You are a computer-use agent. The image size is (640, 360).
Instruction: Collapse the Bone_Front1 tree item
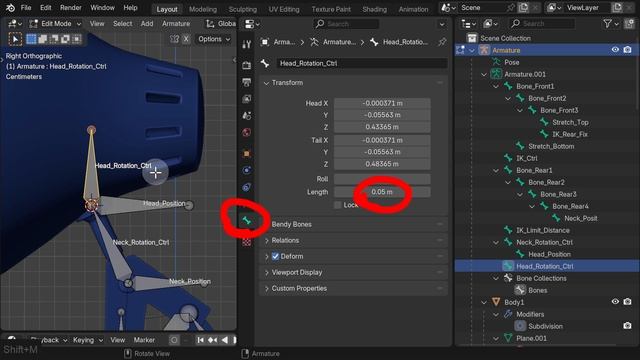tap(496, 86)
